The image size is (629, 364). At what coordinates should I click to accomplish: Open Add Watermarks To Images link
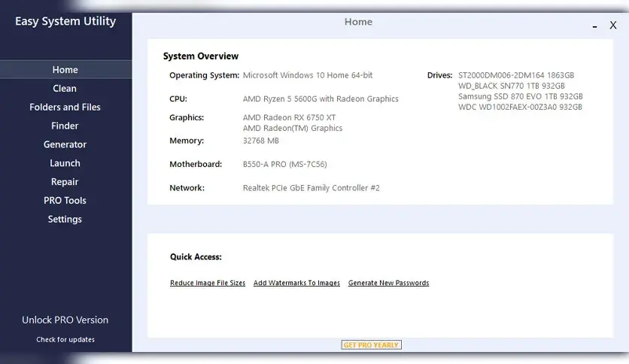[296, 283]
